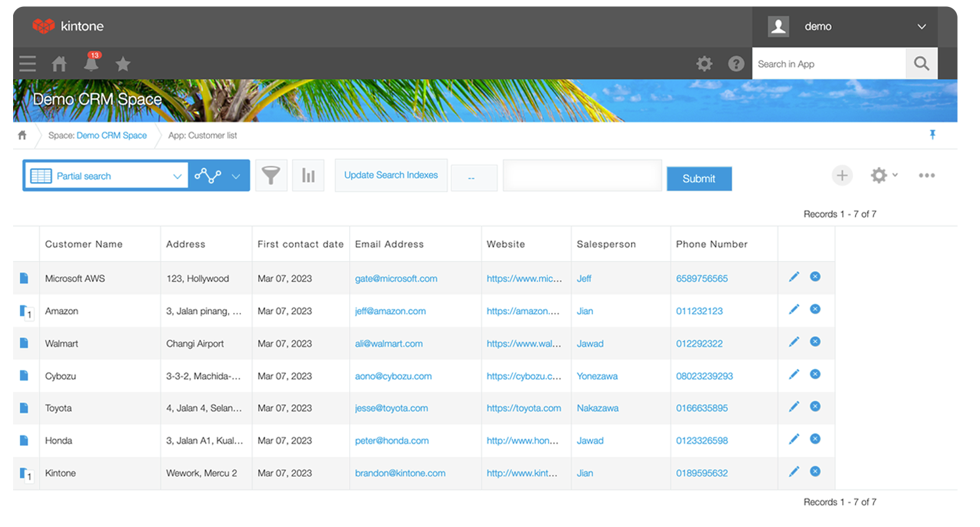This screenshot has width=980, height=527.
Task: Edit the Walmart record
Action: 794,341
